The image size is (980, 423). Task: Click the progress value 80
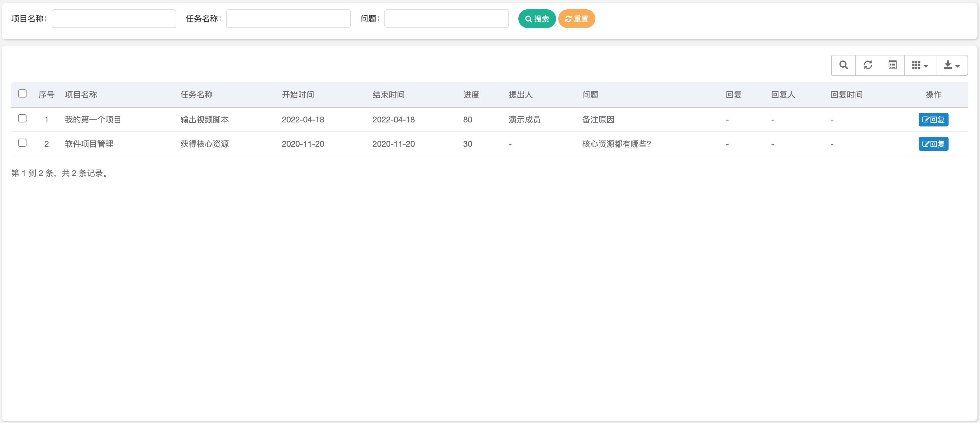(x=468, y=119)
